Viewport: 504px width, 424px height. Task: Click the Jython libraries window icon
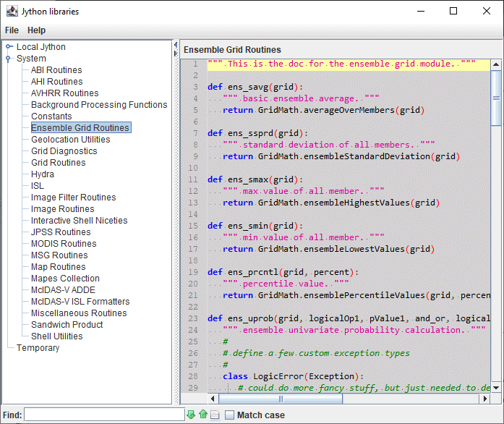[x=12, y=12]
